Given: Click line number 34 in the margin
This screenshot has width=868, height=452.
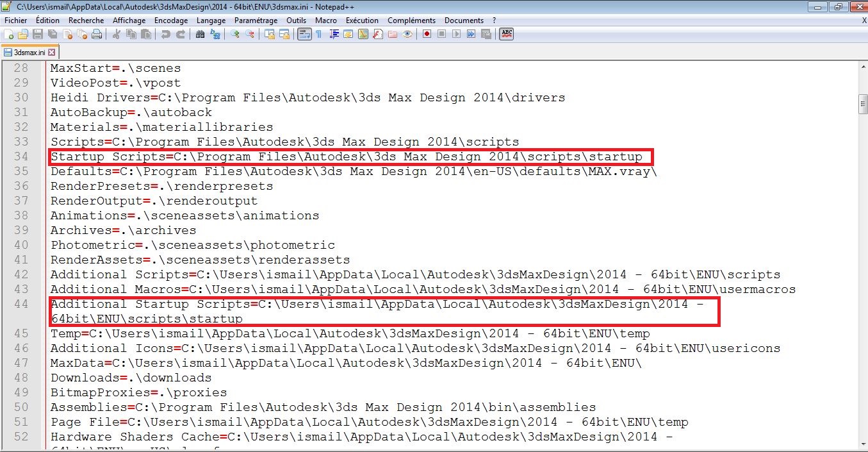Looking at the screenshot, I should point(21,156).
